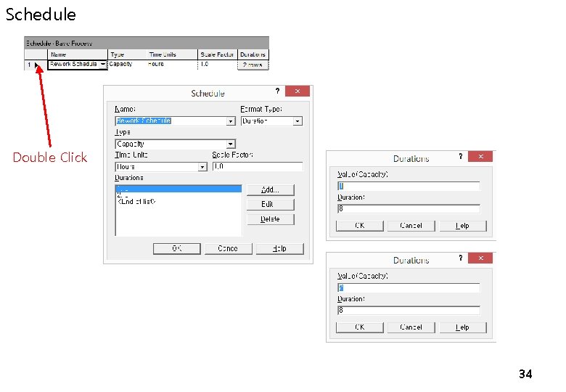566x392 pixels.
Task: Open the Format Type dropdown
Action: point(298,121)
